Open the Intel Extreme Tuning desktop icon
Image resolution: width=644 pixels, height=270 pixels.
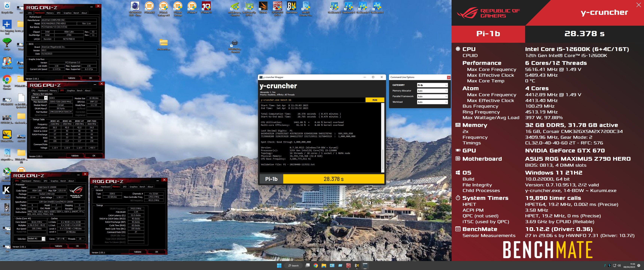click(306, 8)
